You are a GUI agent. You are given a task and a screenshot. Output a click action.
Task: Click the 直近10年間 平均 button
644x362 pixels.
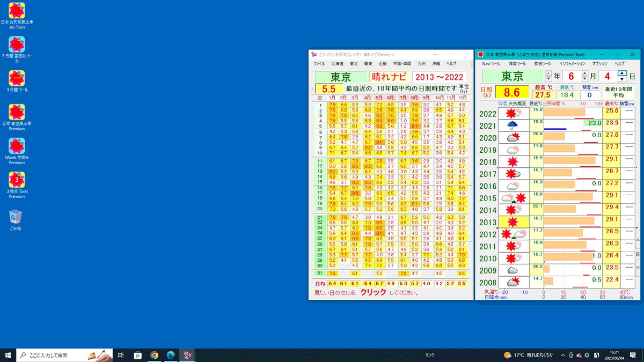point(618,92)
